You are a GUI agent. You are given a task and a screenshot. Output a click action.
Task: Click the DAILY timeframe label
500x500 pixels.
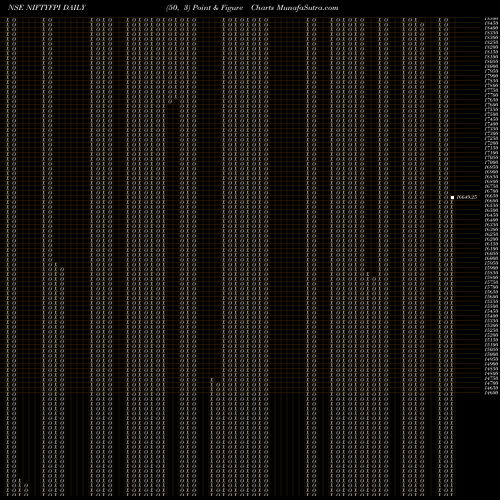(x=74, y=8)
